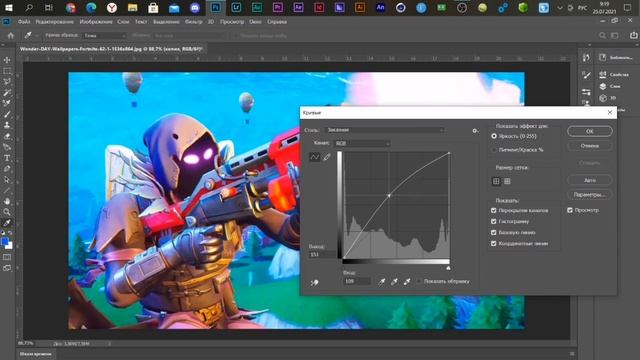Pick the black point eyedropper in Curves
This screenshot has width=640, height=360.
(x=382, y=281)
